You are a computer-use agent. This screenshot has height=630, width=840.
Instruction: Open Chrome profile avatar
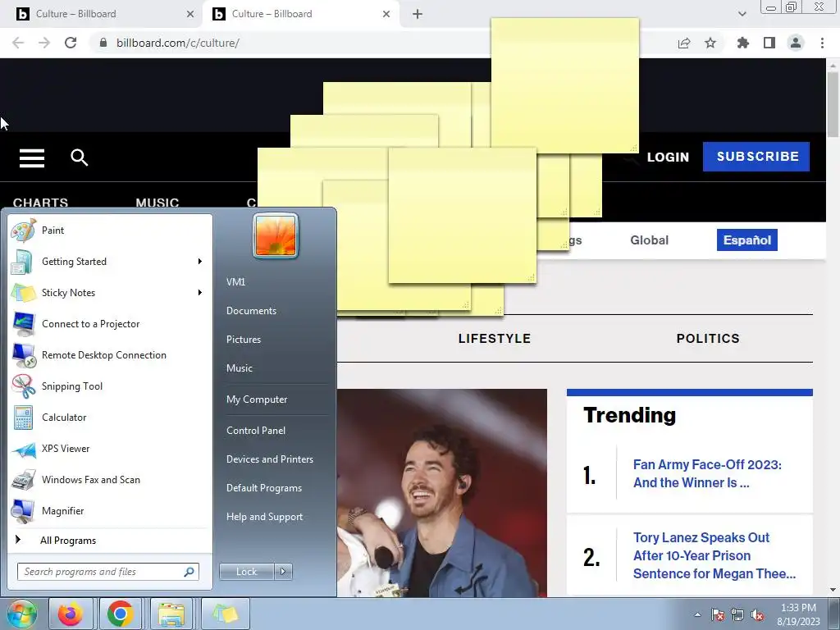click(x=796, y=43)
